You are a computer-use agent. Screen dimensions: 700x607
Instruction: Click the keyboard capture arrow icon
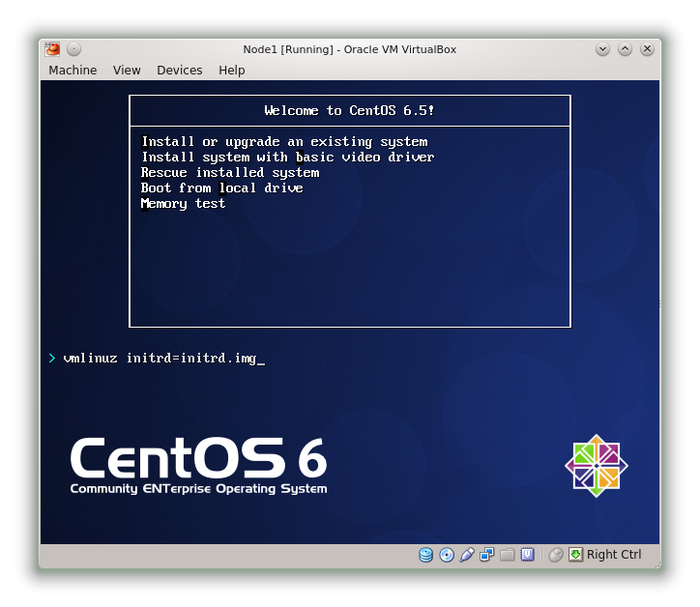(576, 555)
